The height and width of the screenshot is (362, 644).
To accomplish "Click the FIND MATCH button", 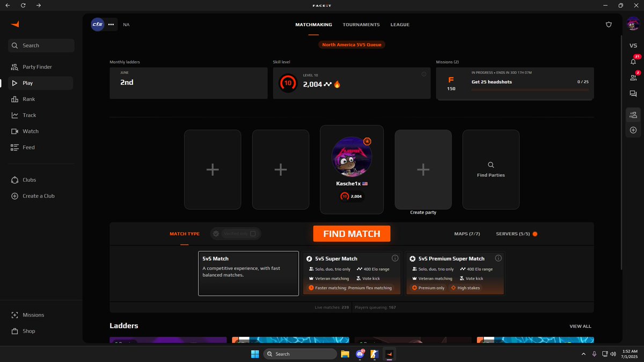I will [352, 234].
